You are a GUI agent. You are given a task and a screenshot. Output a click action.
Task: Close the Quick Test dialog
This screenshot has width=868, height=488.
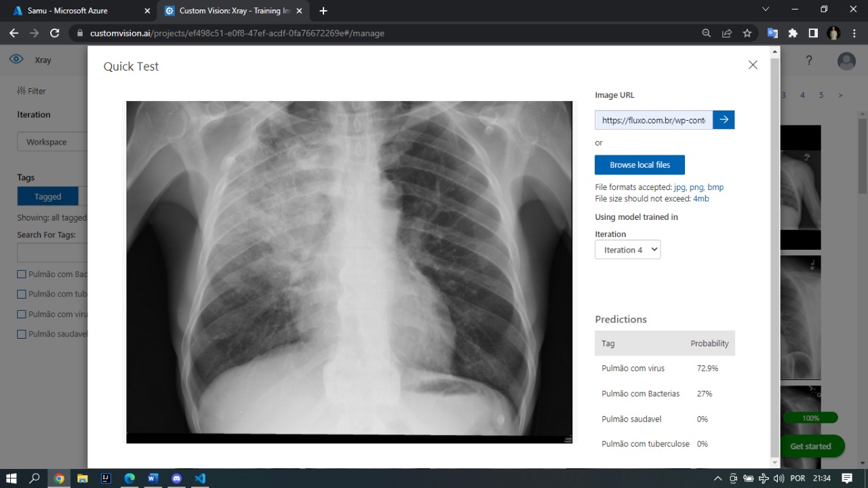[753, 65]
